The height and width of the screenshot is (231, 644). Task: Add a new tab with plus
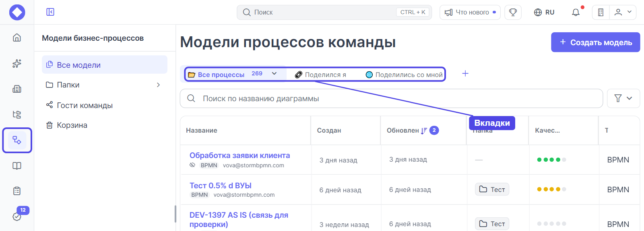pyautogui.click(x=465, y=73)
